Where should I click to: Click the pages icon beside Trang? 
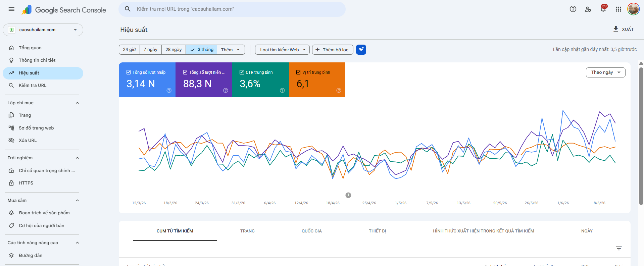tap(11, 115)
